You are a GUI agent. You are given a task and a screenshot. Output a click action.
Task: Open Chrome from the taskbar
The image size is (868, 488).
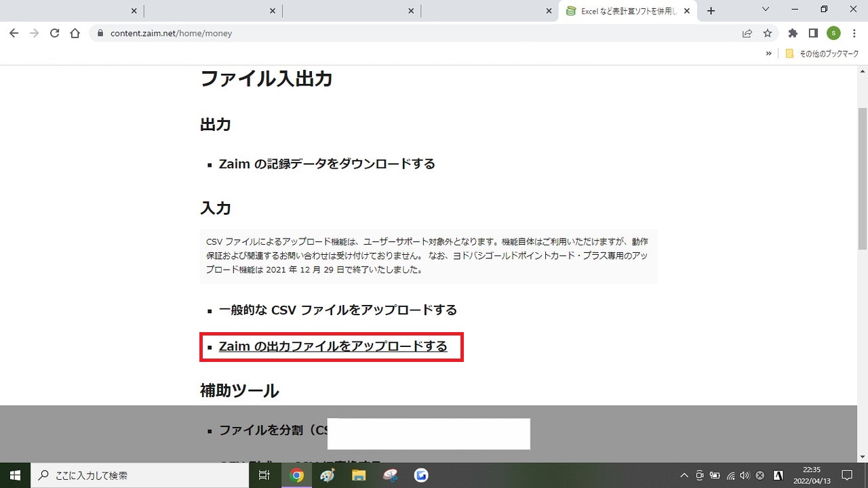tap(296, 475)
